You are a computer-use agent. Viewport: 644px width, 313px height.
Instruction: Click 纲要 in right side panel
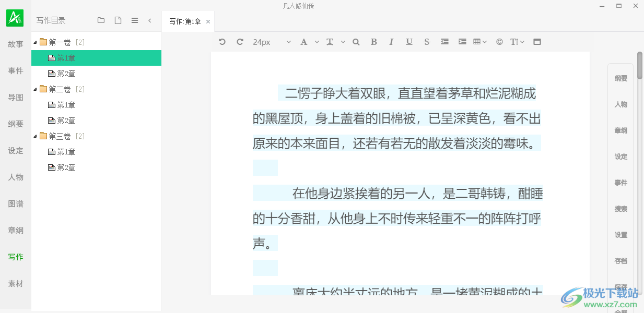pyautogui.click(x=620, y=78)
